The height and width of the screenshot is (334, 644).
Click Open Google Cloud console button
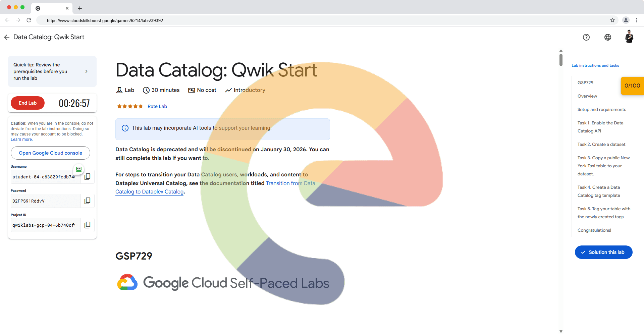click(50, 153)
